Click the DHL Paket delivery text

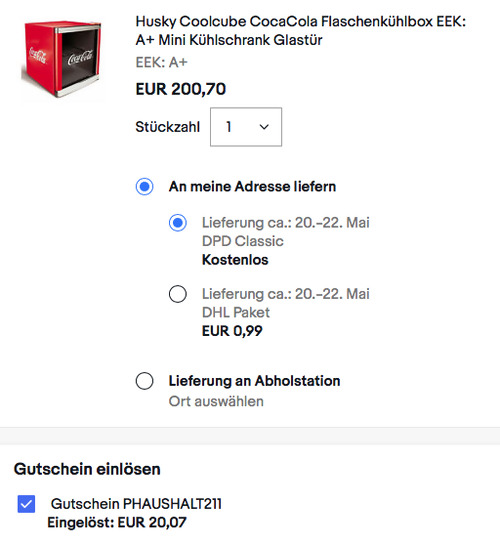tap(236, 312)
